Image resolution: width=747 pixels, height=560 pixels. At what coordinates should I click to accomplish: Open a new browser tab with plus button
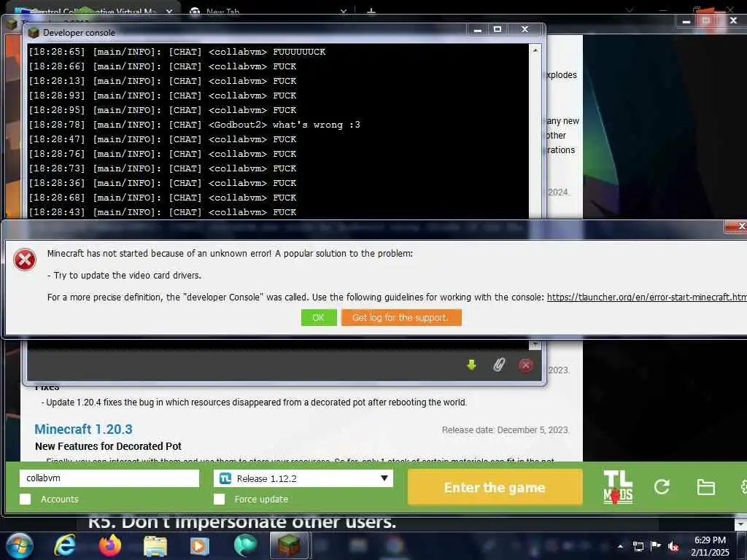coord(371,12)
